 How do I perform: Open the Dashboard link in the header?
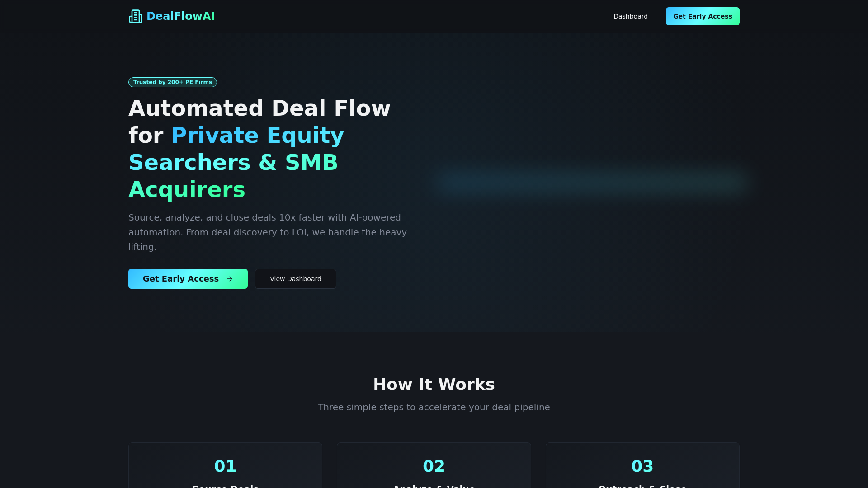[x=630, y=16]
